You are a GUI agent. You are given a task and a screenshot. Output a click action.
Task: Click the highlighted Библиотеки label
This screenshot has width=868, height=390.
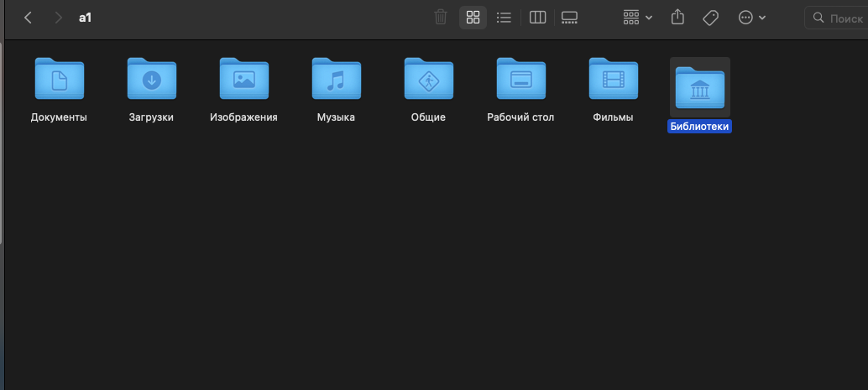[700, 127]
